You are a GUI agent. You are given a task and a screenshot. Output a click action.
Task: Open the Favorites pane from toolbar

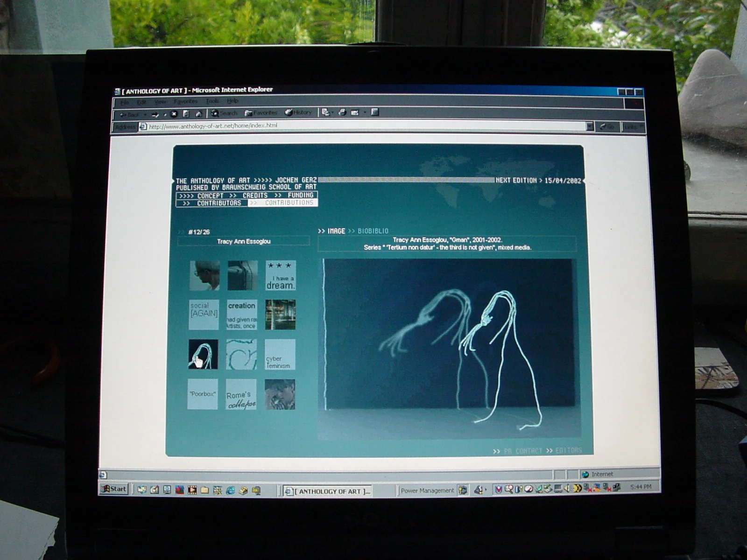pos(261,113)
